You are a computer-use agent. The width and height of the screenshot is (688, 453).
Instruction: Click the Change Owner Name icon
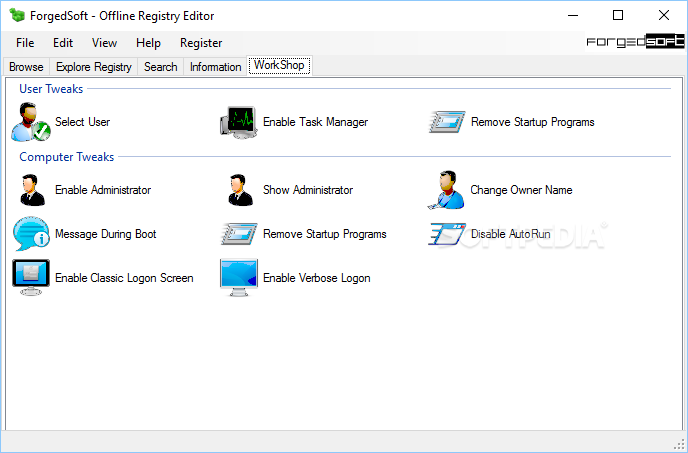pos(446,190)
